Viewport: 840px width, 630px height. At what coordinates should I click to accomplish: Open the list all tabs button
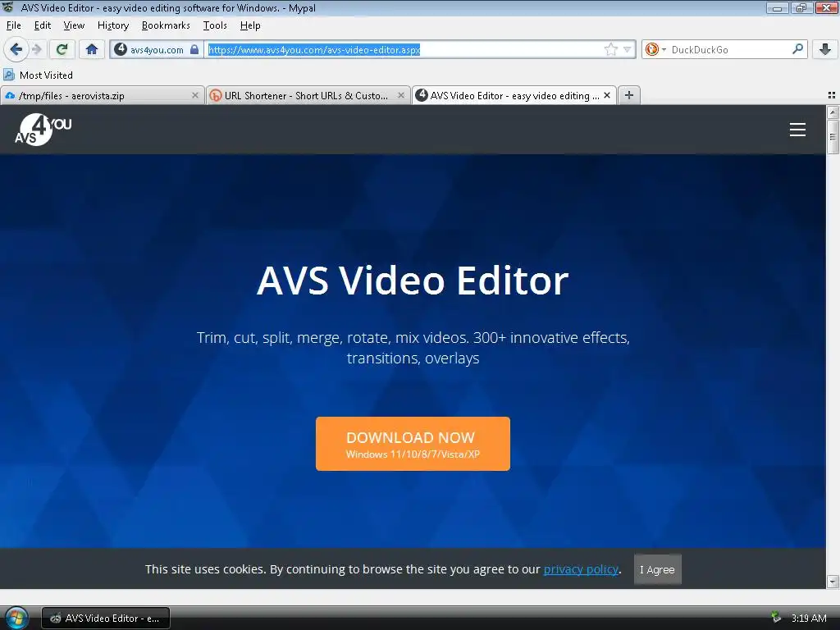[x=832, y=95]
